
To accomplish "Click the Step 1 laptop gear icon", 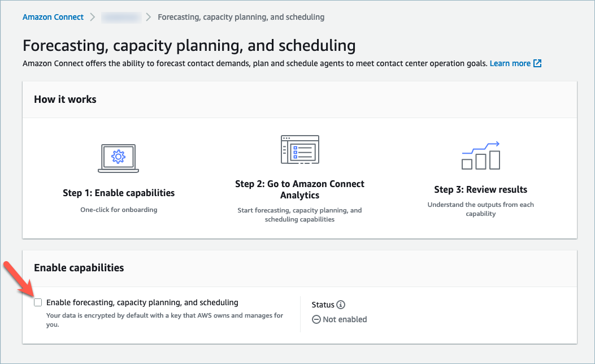I will 118,158.
